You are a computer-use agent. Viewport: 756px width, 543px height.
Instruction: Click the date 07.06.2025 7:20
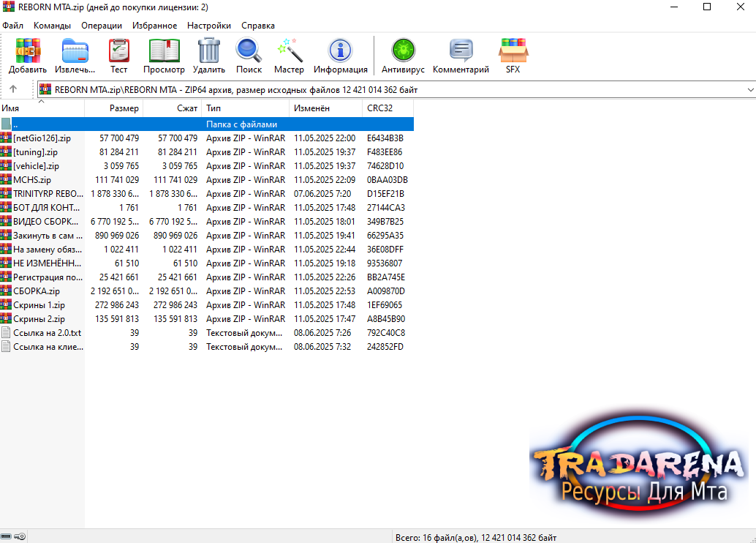pos(322,193)
